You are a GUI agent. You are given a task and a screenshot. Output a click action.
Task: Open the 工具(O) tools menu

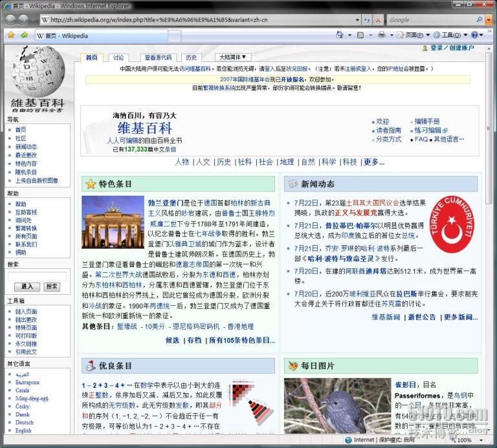(x=450, y=35)
